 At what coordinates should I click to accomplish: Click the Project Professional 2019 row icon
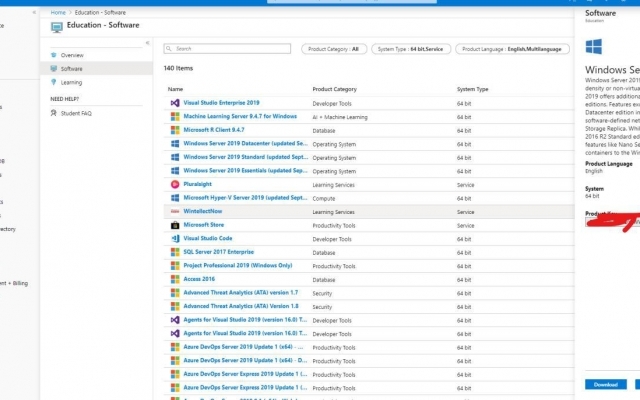point(175,265)
